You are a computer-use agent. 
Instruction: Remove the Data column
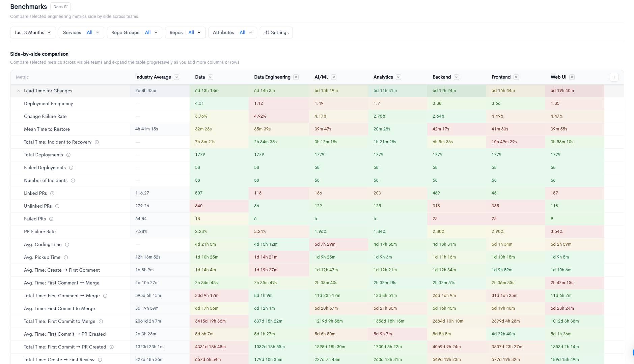tap(211, 77)
